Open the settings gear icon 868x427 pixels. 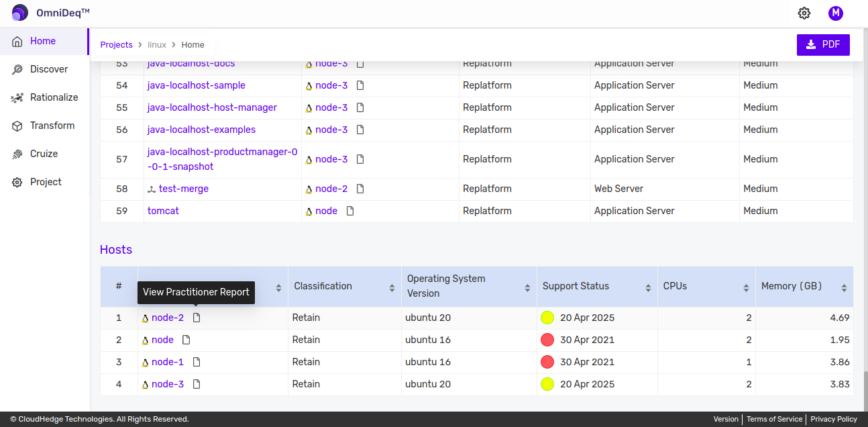tap(804, 13)
